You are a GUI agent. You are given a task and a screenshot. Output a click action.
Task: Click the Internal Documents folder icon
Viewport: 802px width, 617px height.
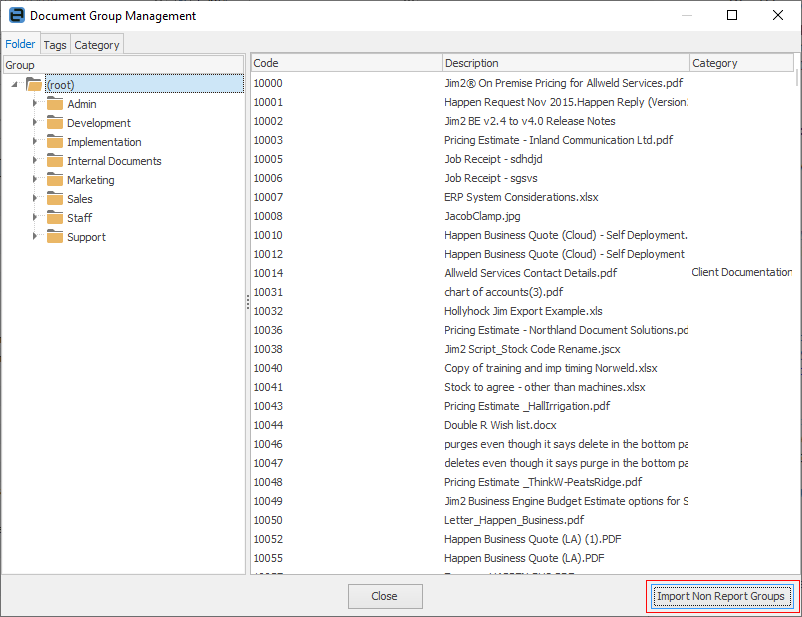(54, 161)
